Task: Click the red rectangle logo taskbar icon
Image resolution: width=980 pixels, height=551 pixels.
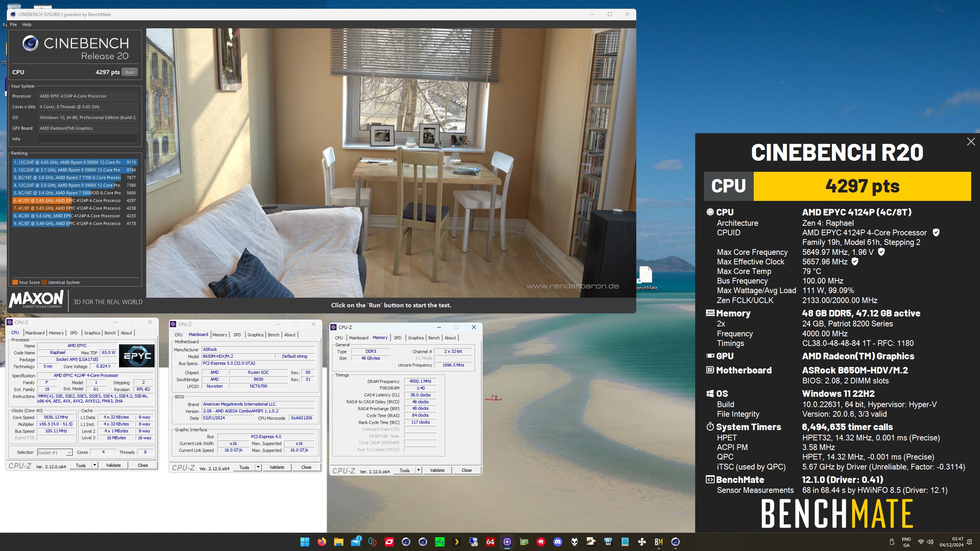Action: click(389, 541)
